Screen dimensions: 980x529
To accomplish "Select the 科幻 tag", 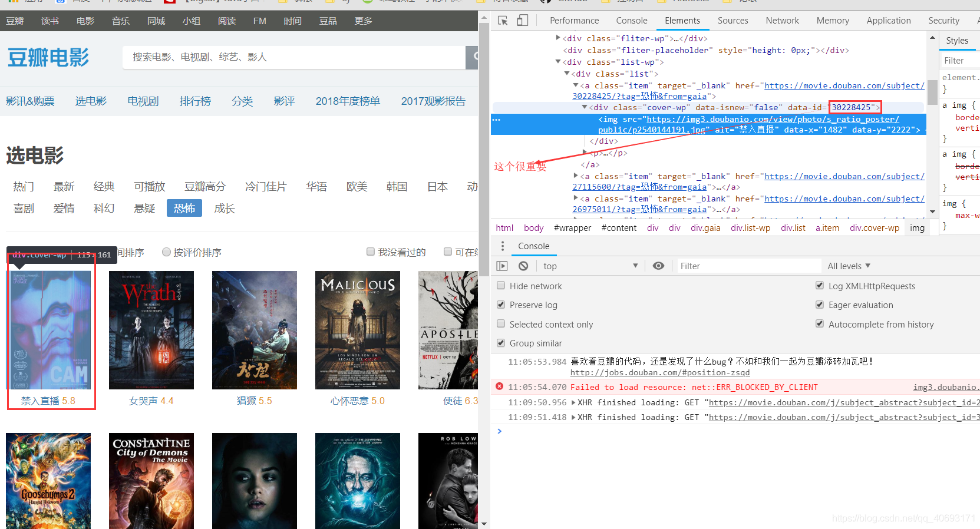I will [104, 208].
